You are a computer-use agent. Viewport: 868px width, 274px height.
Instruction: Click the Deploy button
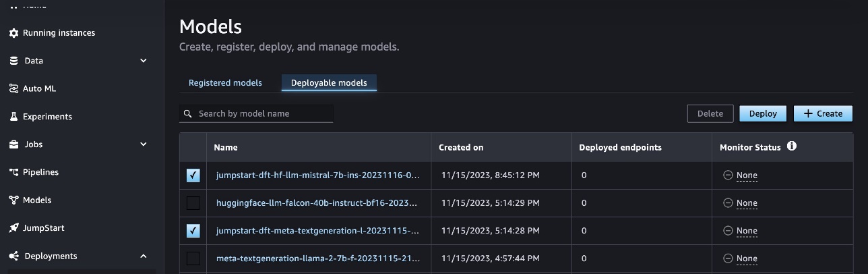763,113
